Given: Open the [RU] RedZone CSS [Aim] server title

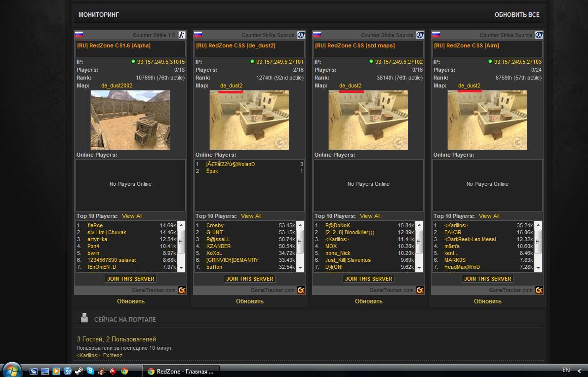Looking at the screenshot, I should pyautogui.click(x=466, y=45).
